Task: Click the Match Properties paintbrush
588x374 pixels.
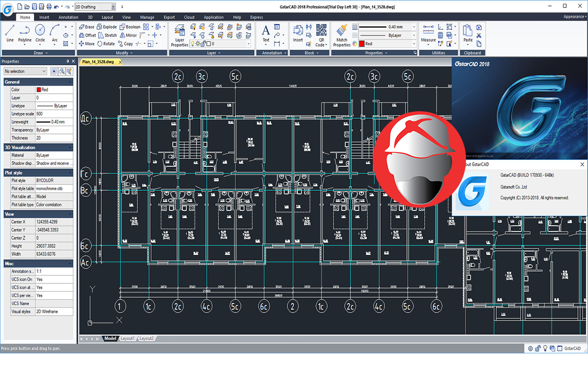Action: pyautogui.click(x=341, y=35)
